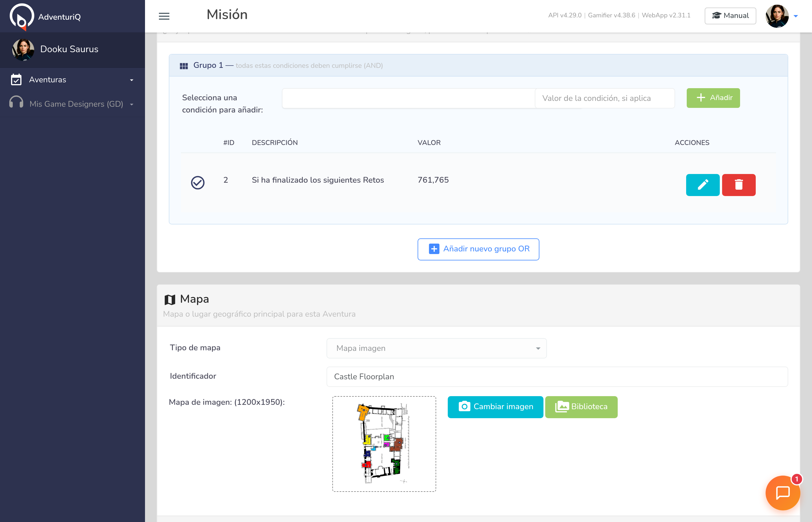Expand the account dropdown arrow
The height and width of the screenshot is (522, 812).
(x=796, y=16)
